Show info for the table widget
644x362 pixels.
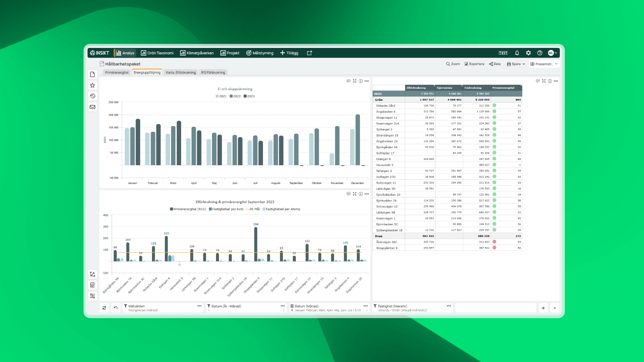(550, 81)
